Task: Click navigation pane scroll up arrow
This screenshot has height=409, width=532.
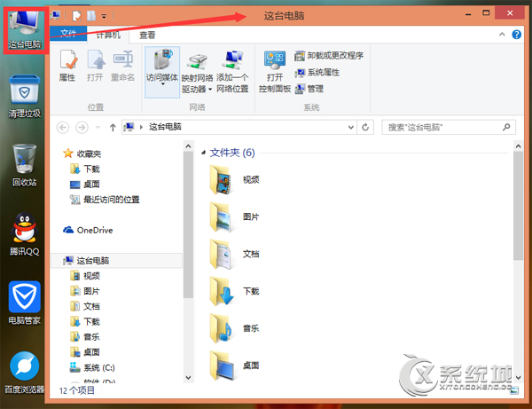Action: 188,146
